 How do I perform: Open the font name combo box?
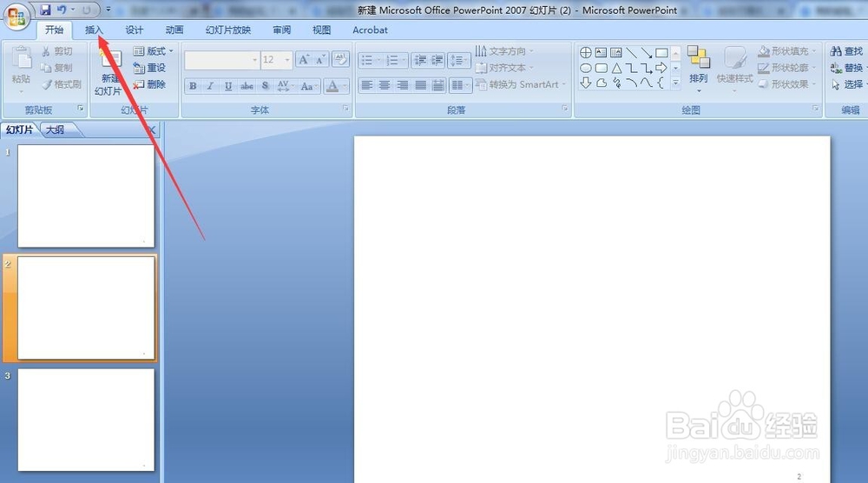(x=222, y=60)
